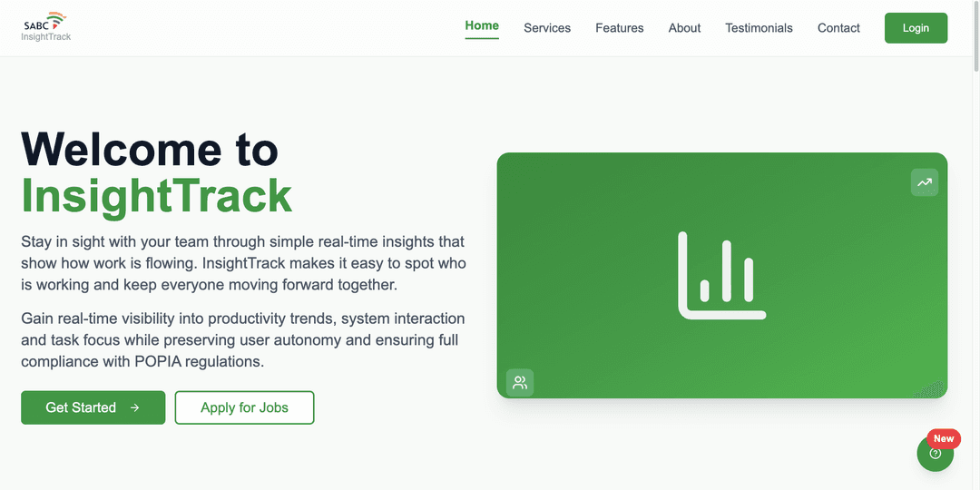Open the Contact nav link
The image size is (980, 490).
coord(838,28)
